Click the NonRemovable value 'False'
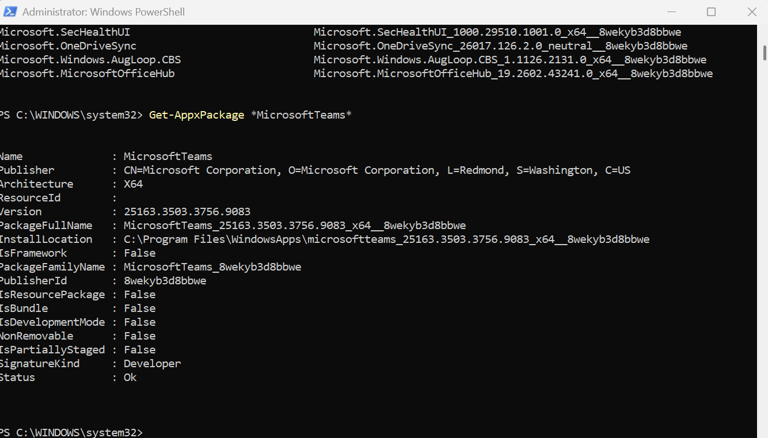This screenshot has width=768, height=438. pos(140,336)
